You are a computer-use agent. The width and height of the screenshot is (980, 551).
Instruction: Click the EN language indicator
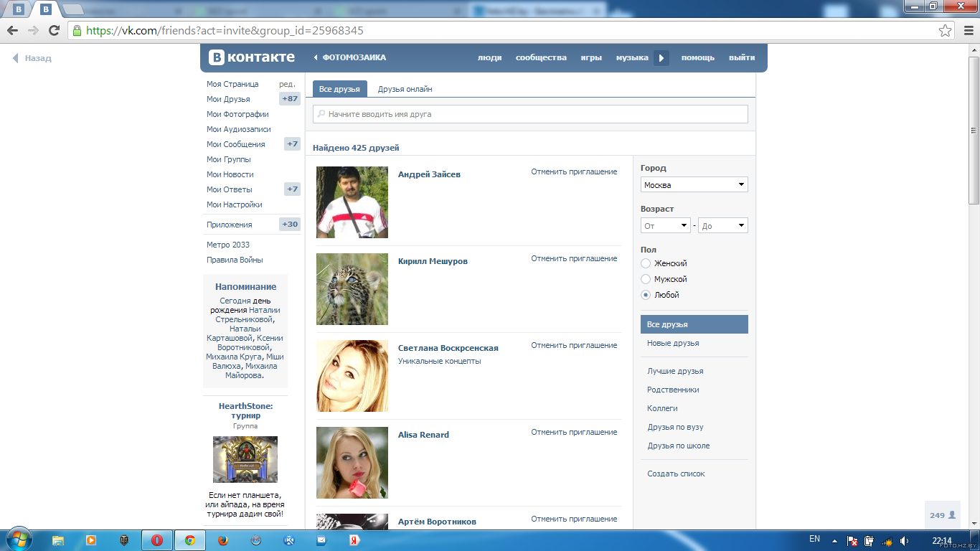(814, 539)
